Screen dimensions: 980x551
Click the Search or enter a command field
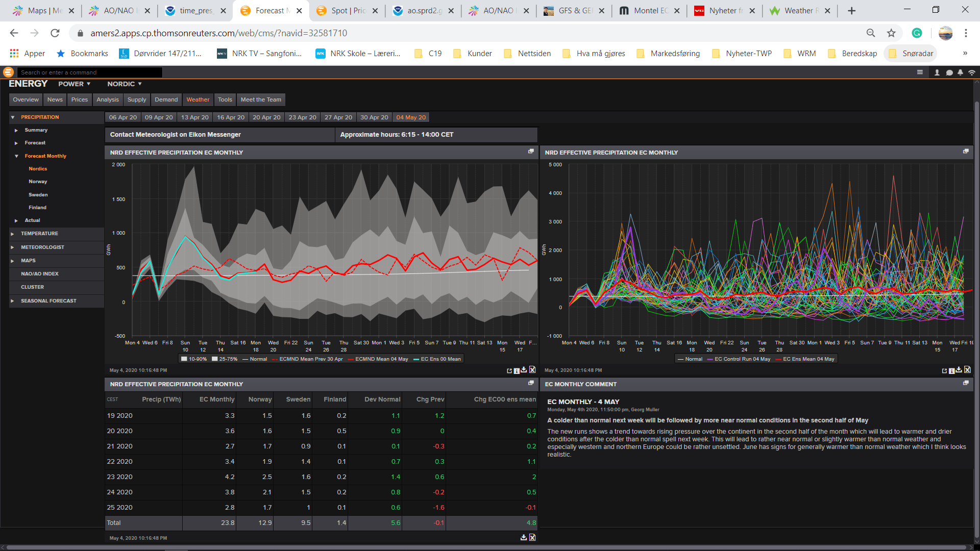[x=89, y=72]
